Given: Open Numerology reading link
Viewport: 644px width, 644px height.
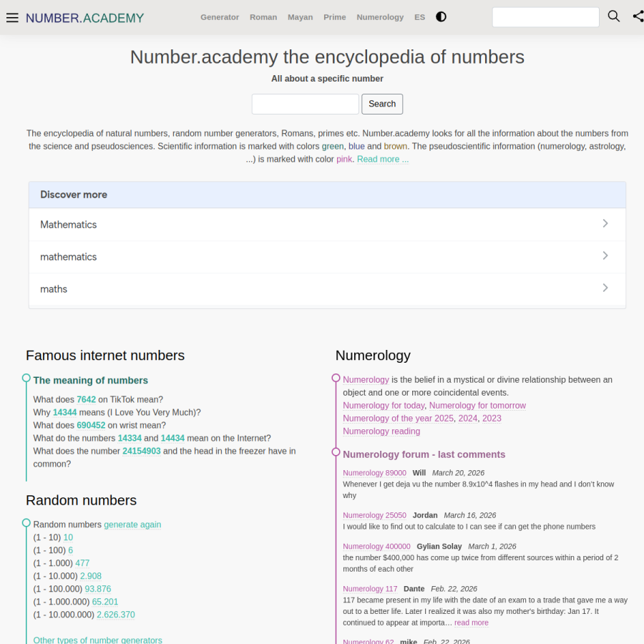Looking at the screenshot, I should (x=381, y=431).
